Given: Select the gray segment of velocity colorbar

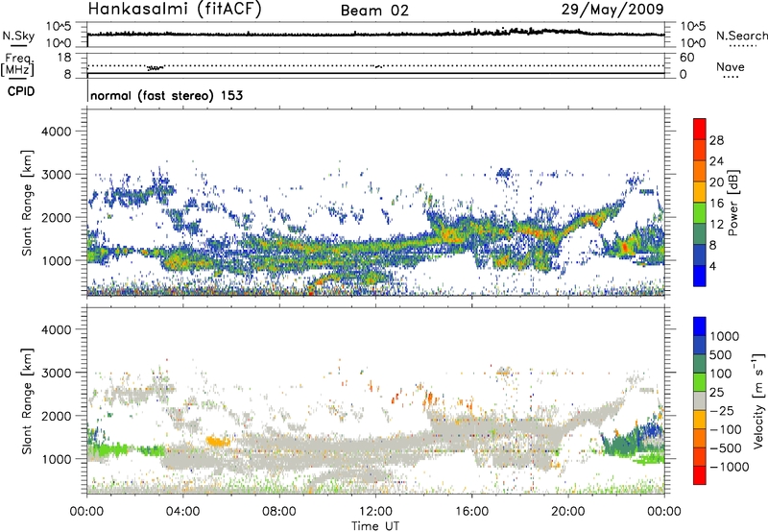Looking at the screenshot, I should 700,400.
